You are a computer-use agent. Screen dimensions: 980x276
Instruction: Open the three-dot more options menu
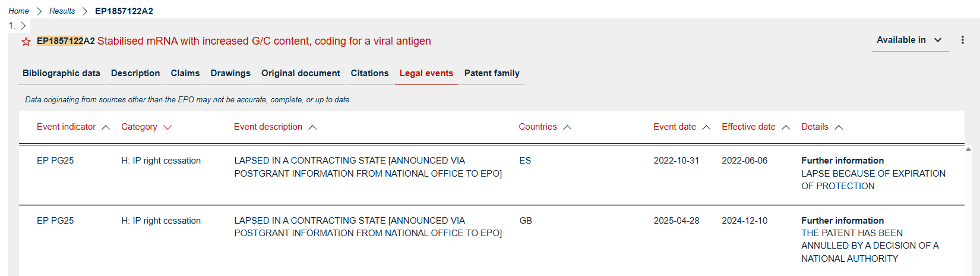point(962,40)
